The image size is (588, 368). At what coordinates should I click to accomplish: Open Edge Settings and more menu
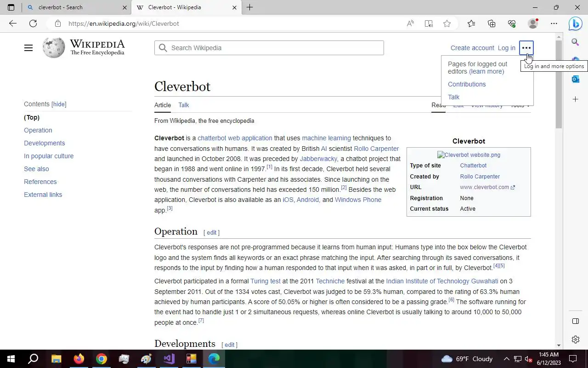click(554, 23)
